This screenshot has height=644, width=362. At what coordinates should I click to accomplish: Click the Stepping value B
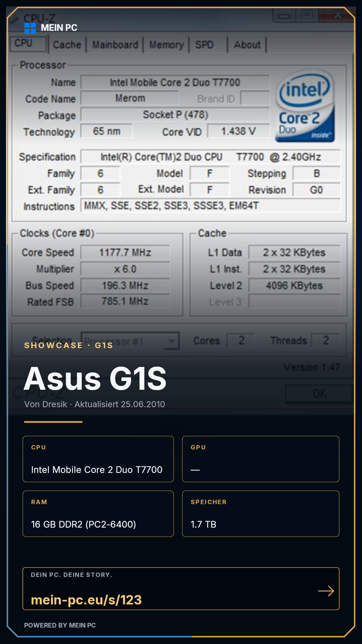(316, 173)
